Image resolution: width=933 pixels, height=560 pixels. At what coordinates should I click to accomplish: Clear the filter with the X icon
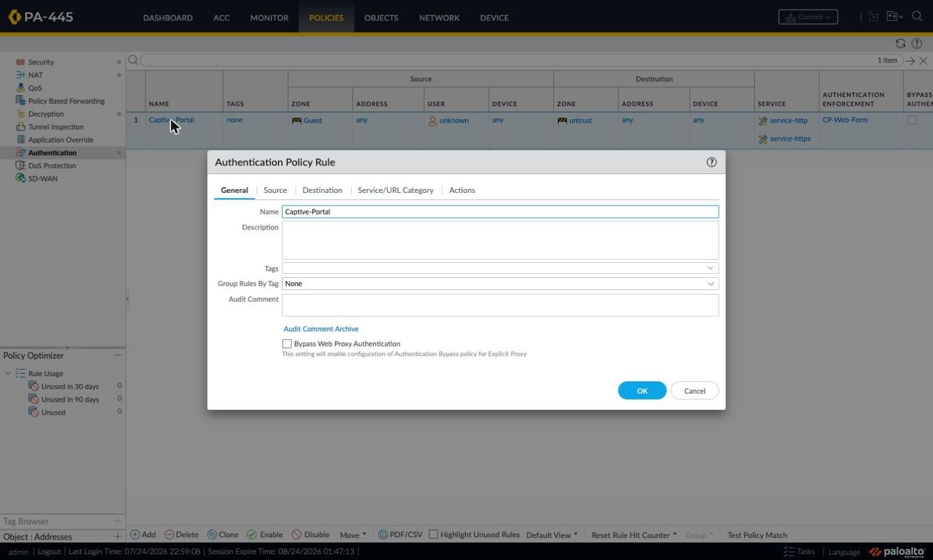(x=923, y=61)
